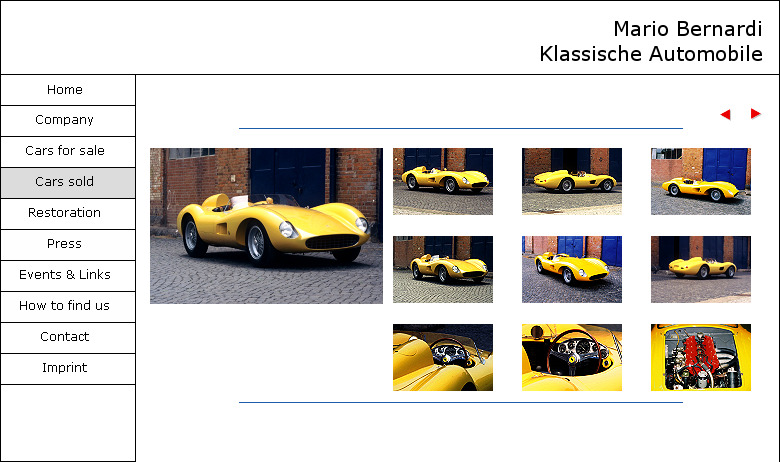Open thumbnail of cockpit seen from behind
Viewport: 780px width, 462px height.
(x=443, y=357)
